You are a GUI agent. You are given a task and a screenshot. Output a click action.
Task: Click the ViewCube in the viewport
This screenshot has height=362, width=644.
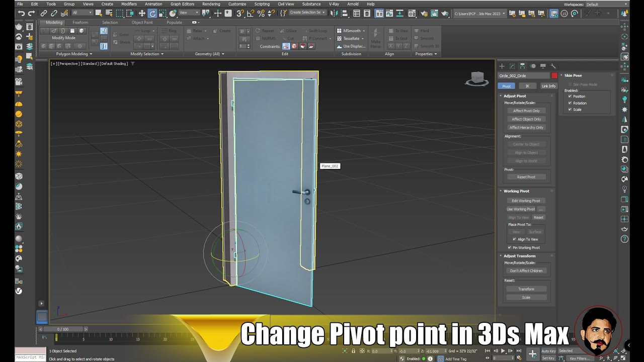point(476,78)
